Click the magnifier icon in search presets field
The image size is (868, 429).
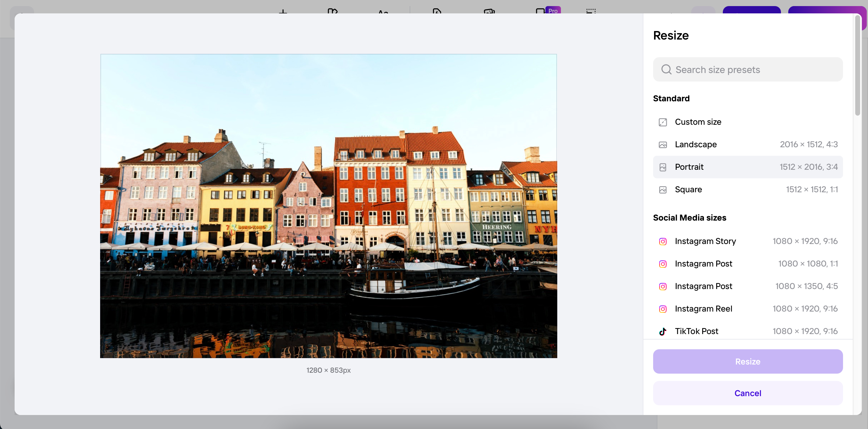666,69
